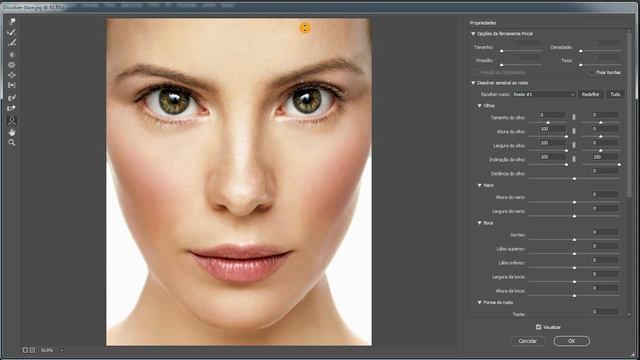Adjust the Lábio superior slider

pyautogui.click(x=574, y=253)
